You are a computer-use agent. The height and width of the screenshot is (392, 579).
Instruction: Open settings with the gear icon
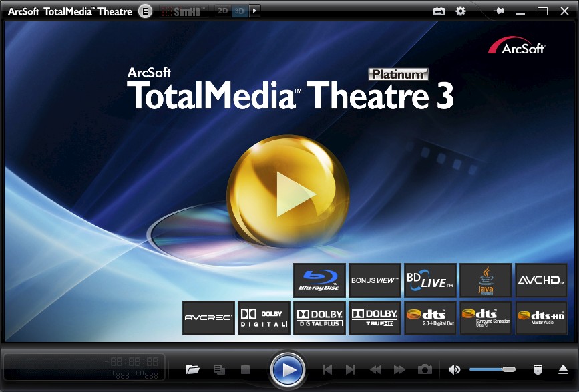point(461,11)
